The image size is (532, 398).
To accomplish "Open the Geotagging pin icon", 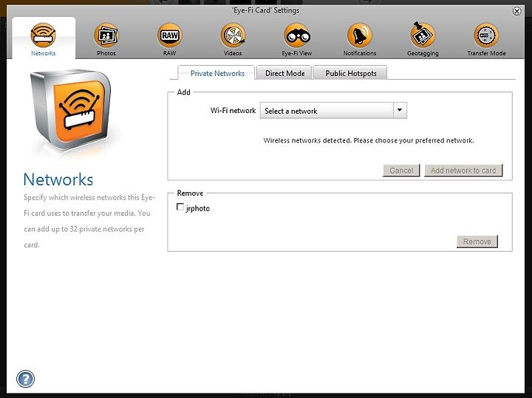I will [x=423, y=35].
